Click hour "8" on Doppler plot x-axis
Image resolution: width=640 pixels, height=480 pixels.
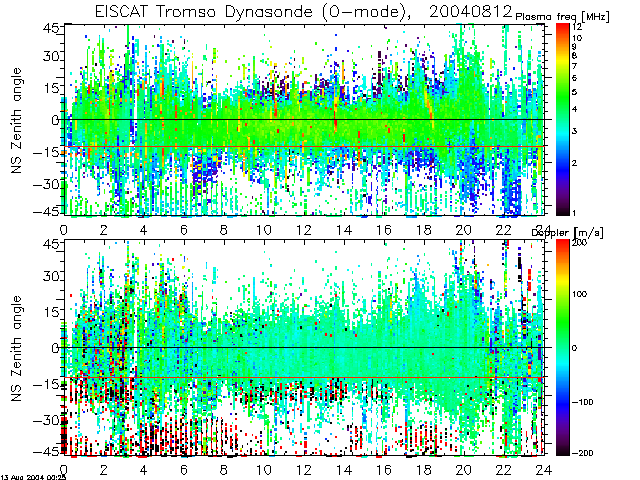[224, 470]
